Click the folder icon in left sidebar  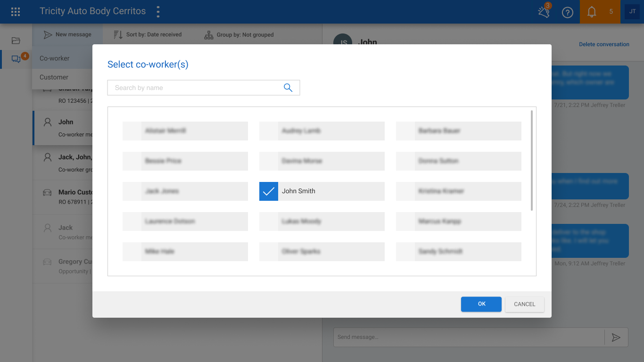[x=16, y=41]
